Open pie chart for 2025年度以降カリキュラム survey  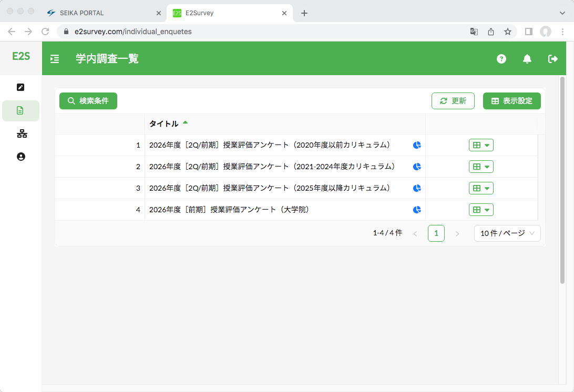point(417,188)
